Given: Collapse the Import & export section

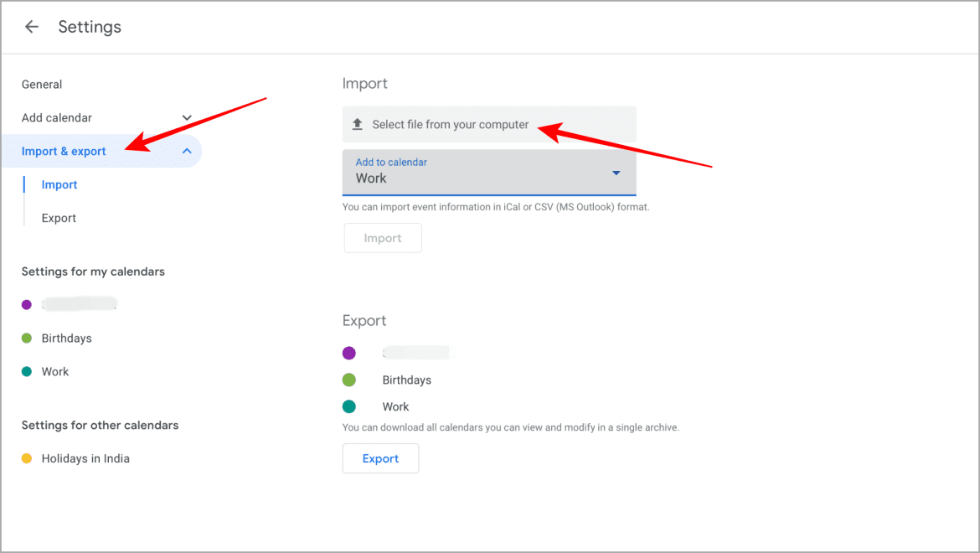Looking at the screenshot, I should pos(187,152).
